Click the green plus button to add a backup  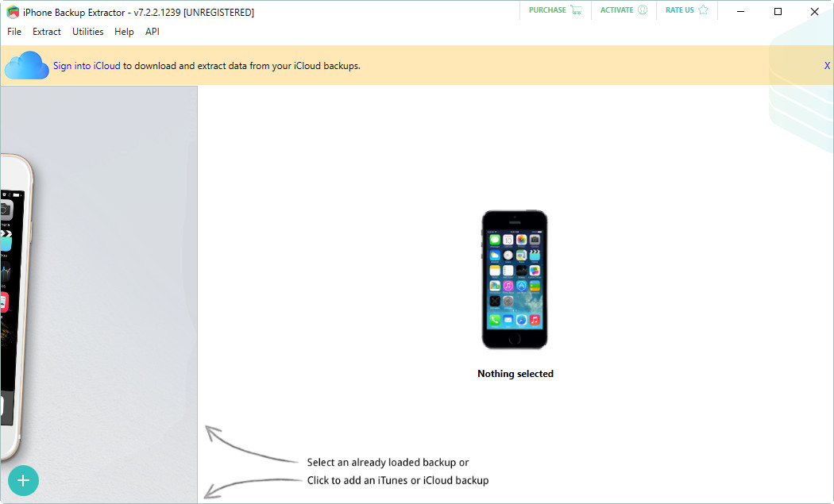(23, 480)
